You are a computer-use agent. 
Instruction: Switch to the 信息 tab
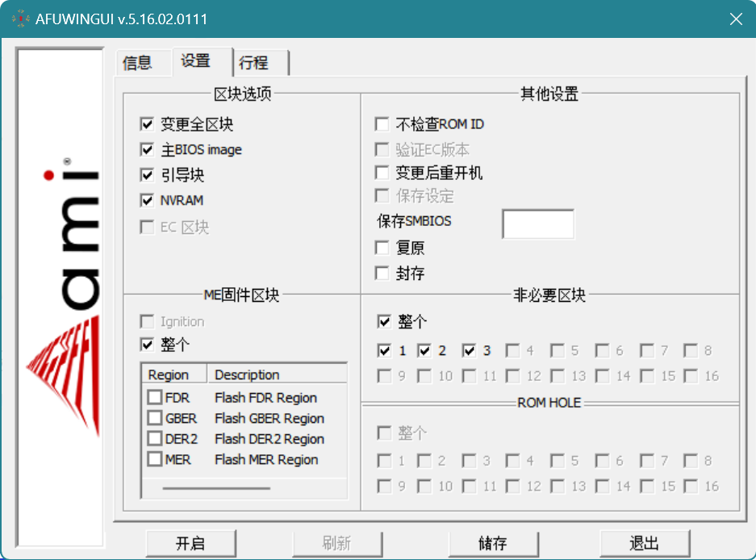(137, 63)
